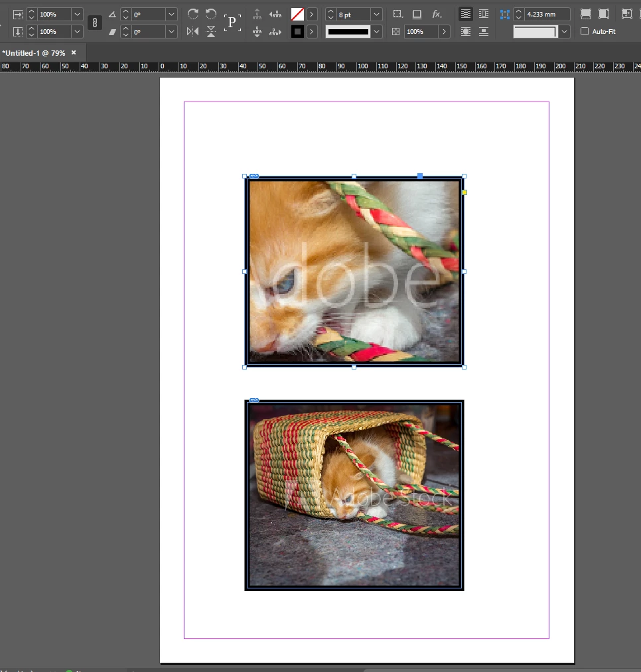Click Select Container icon
Viewport: 641px width, 672px height.
(257, 14)
